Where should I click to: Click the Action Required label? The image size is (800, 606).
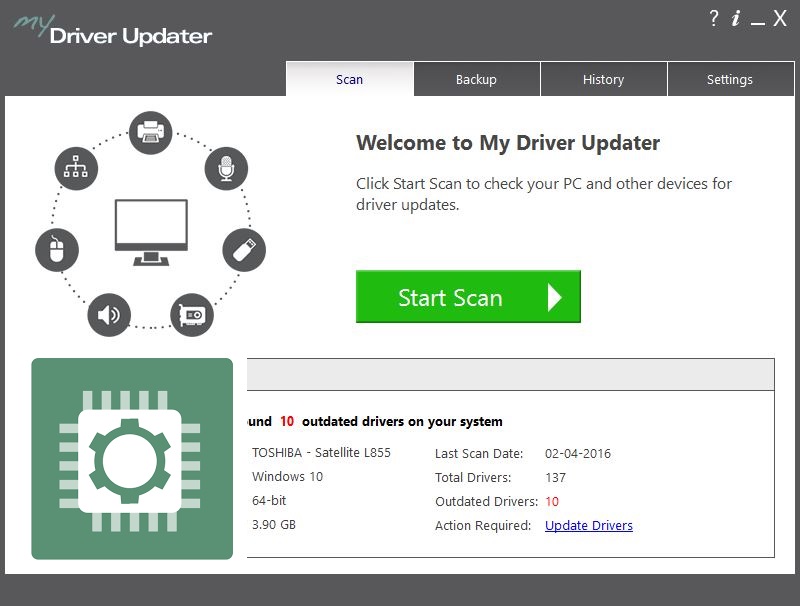(483, 525)
